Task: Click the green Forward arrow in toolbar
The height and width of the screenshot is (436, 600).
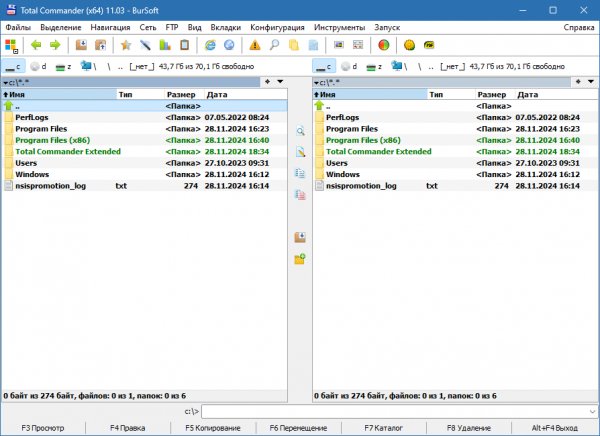Action: 54,45
